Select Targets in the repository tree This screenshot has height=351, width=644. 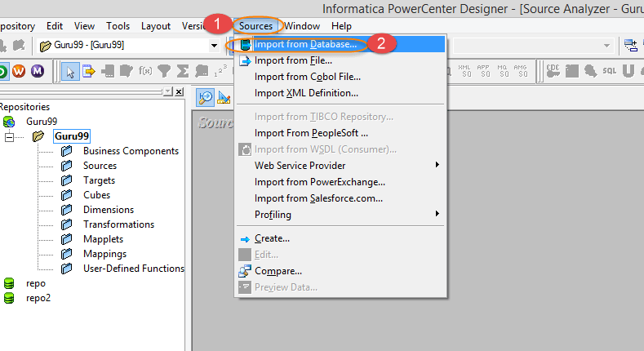pyautogui.click(x=99, y=180)
